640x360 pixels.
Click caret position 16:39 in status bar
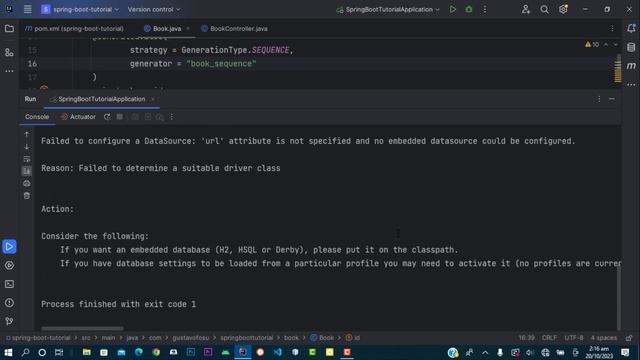tap(527, 338)
